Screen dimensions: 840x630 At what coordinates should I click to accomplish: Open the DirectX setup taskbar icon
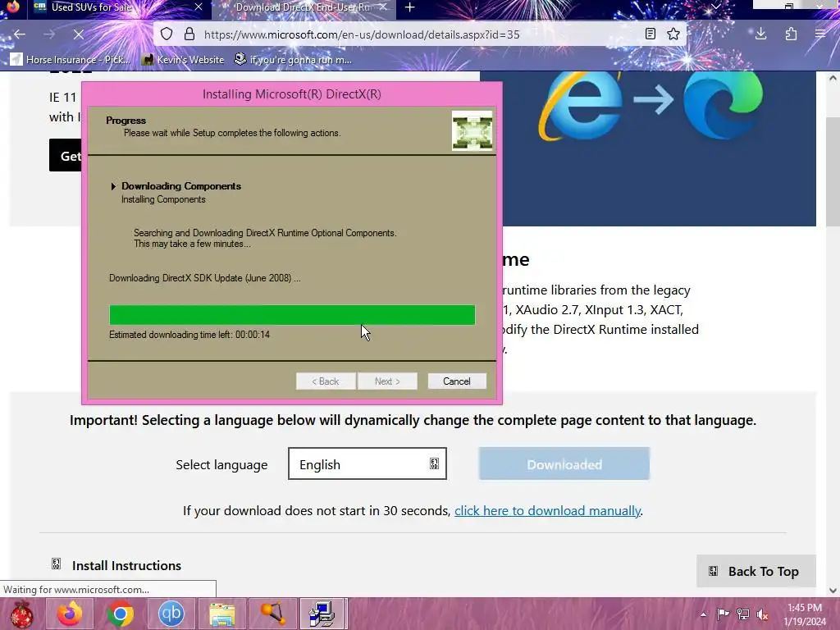pos(323,614)
